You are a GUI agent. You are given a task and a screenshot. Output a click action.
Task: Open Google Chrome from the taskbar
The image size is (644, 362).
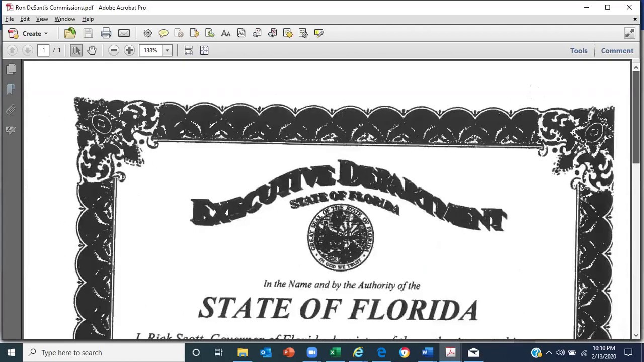[404, 352]
